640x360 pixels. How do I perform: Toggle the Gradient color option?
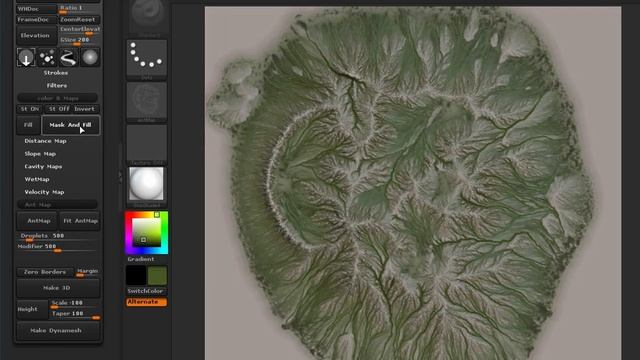coord(141,259)
